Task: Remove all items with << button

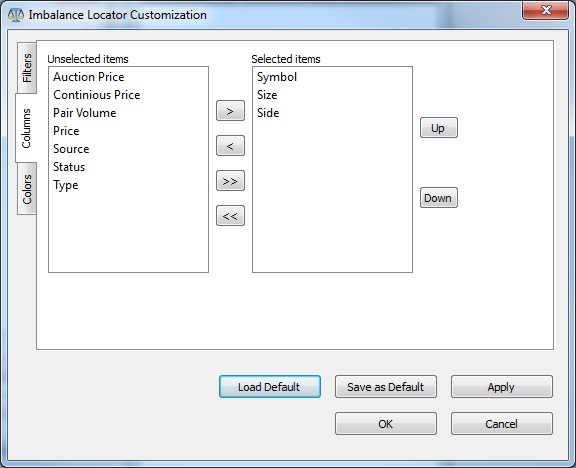Action: coord(230,216)
